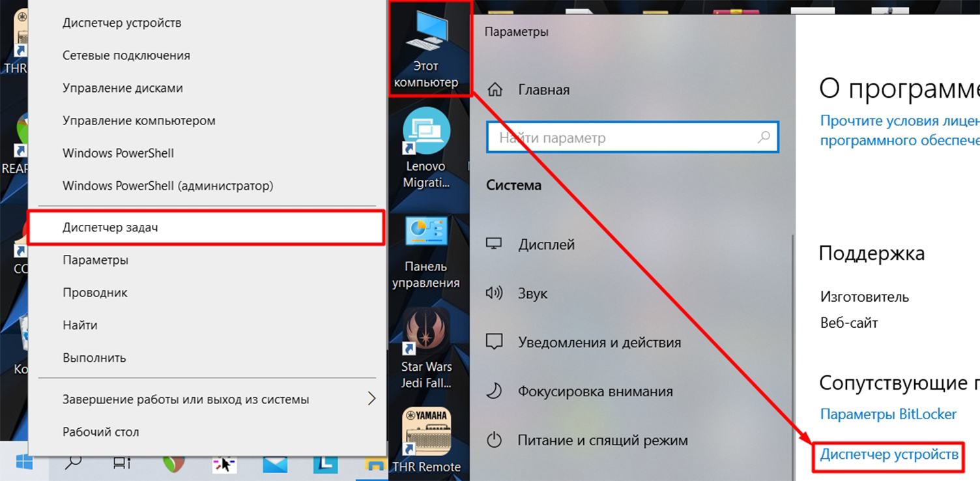The width and height of the screenshot is (980, 481).
Task: Choose Диспетчер устройств in the context menu
Action: coord(122,23)
